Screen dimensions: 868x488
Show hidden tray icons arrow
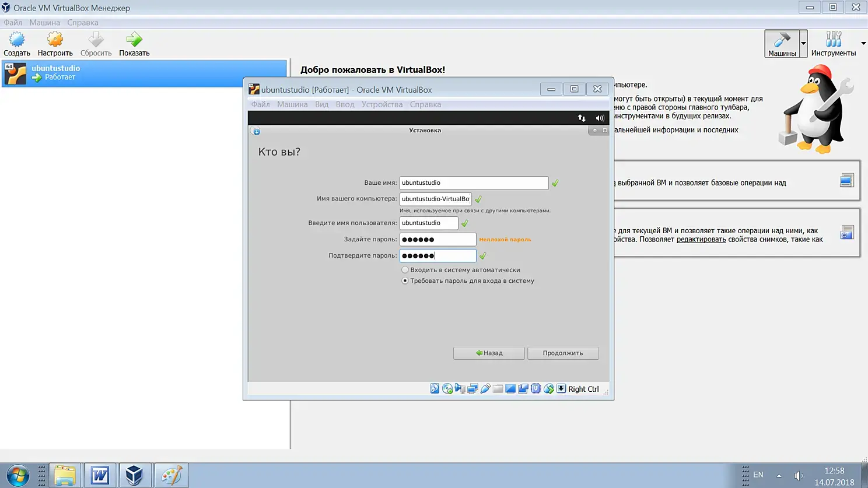click(x=779, y=476)
